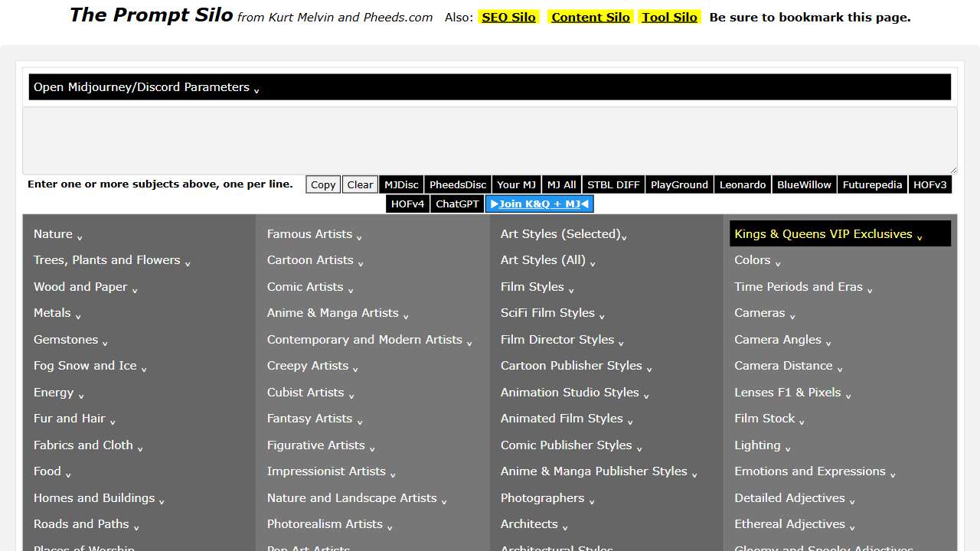Visit the Content Silo link
The image size is (980, 551).
(590, 17)
